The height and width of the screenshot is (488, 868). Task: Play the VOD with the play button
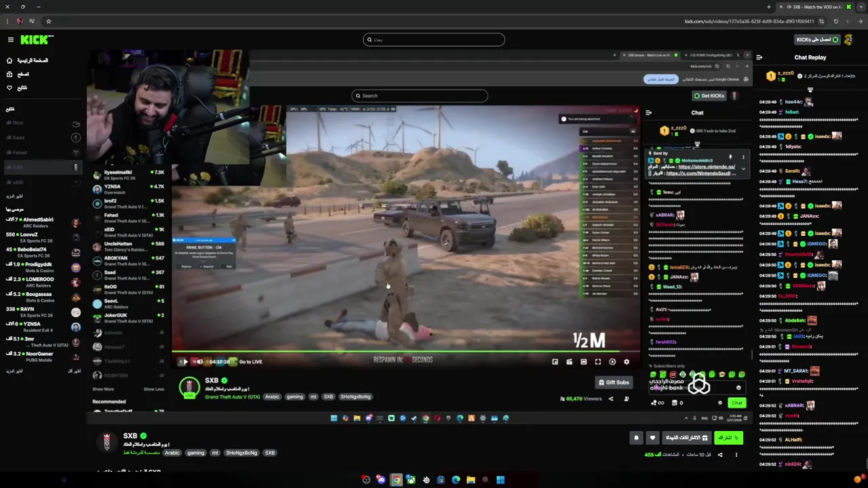point(184,362)
